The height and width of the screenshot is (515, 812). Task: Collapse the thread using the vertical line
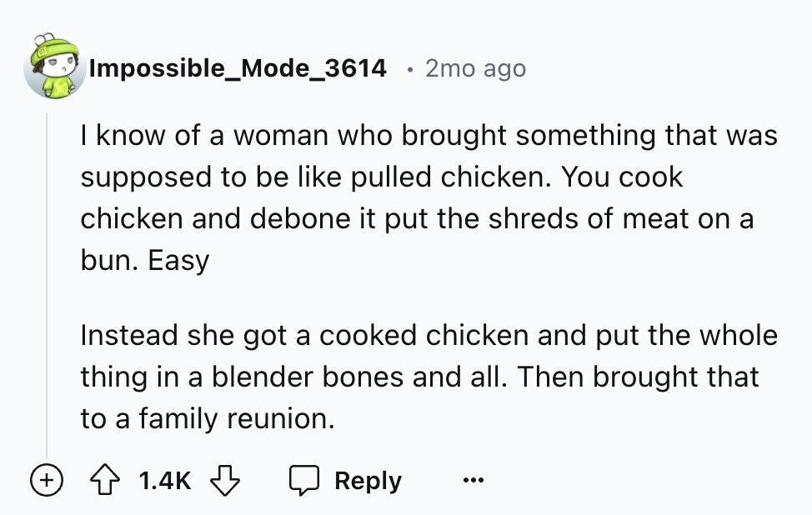pyautogui.click(x=47, y=286)
